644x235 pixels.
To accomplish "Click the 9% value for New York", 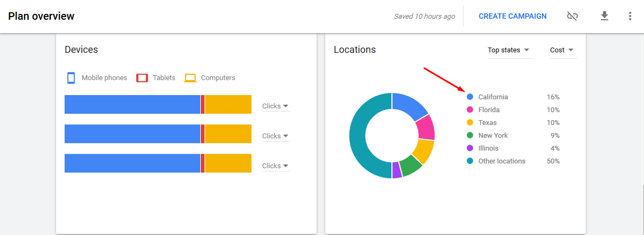I will point(555,136).
